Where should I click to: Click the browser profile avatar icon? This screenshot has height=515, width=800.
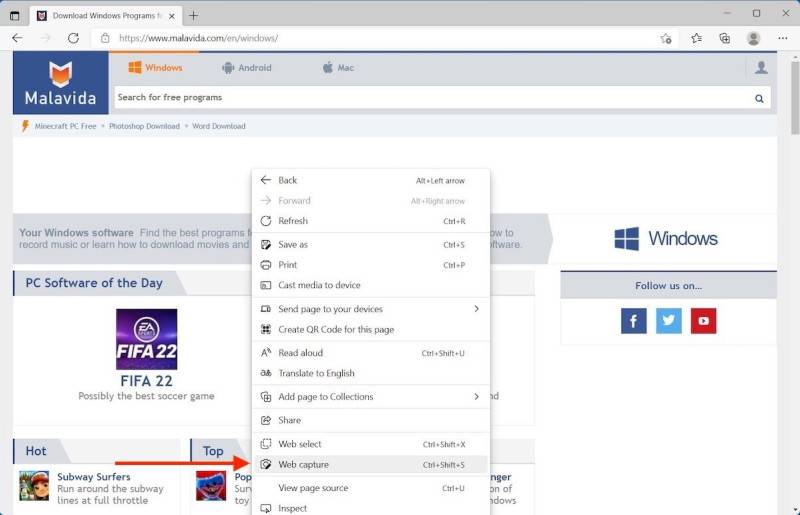pos(753,38)
